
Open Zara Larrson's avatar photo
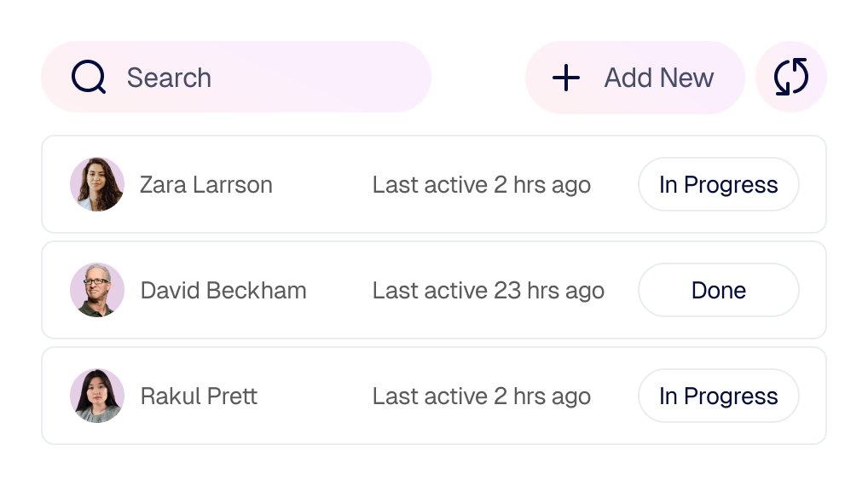[x=97, y=184]
